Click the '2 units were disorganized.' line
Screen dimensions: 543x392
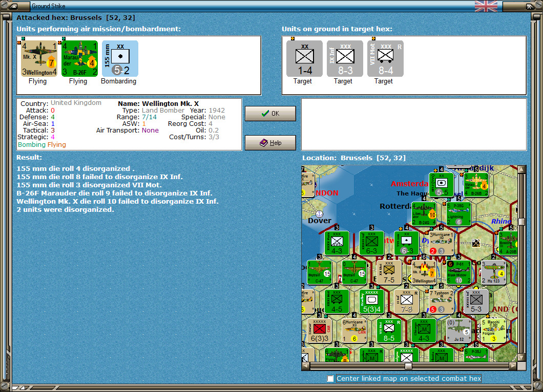click(65, 210)
